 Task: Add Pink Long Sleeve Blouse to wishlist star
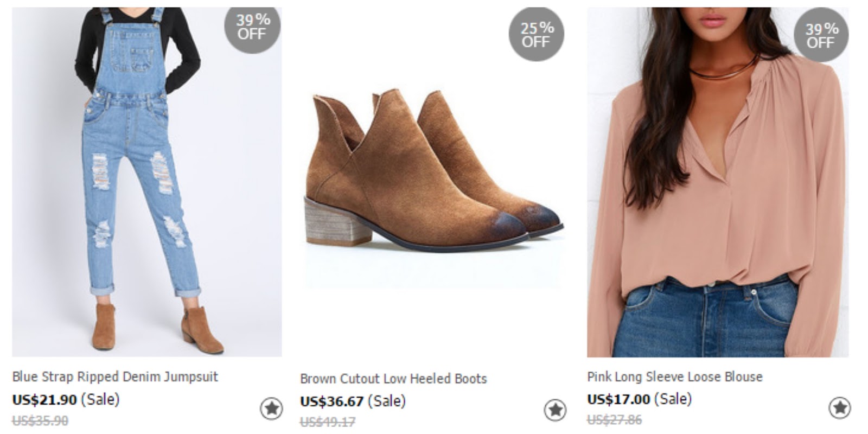(x=840, y=408)
